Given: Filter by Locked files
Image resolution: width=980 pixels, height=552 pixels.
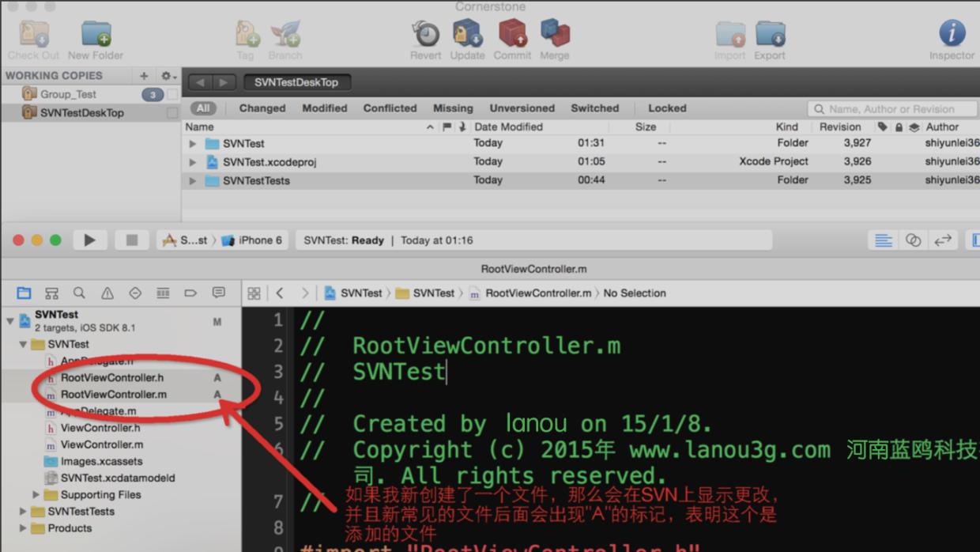Looking at the screenshot, I should click(x=667, y=108).
